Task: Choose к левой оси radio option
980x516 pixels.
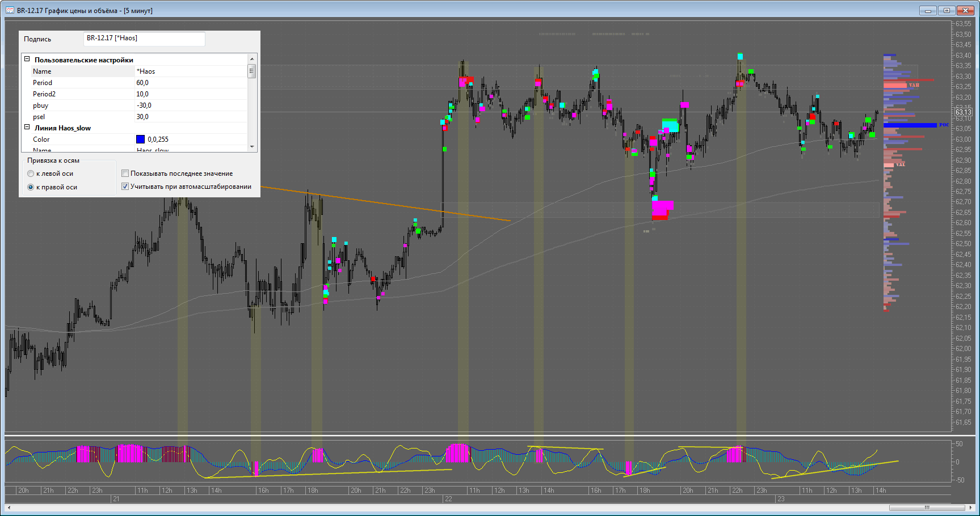Action: (x=31, y=174)
